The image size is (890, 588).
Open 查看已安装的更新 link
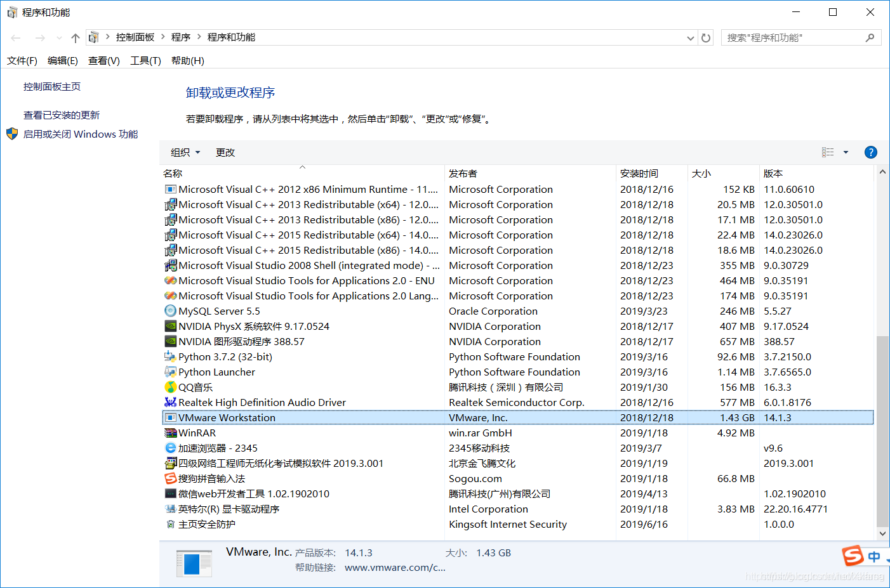[62, 115]
